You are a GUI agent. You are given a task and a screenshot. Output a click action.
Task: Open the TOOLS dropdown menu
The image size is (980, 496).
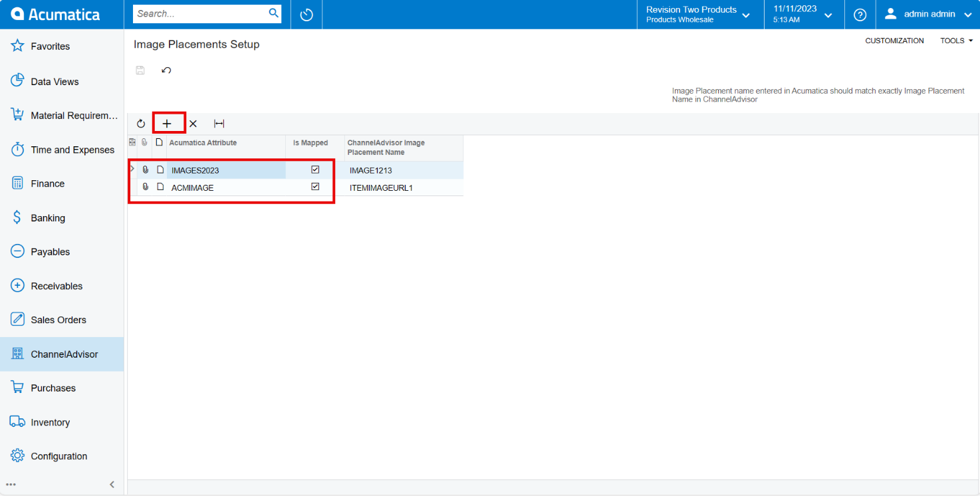tap(956, 41)
